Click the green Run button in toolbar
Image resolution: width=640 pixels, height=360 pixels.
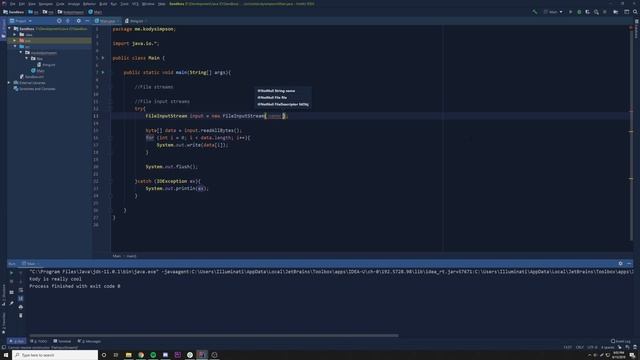(571, 12)
